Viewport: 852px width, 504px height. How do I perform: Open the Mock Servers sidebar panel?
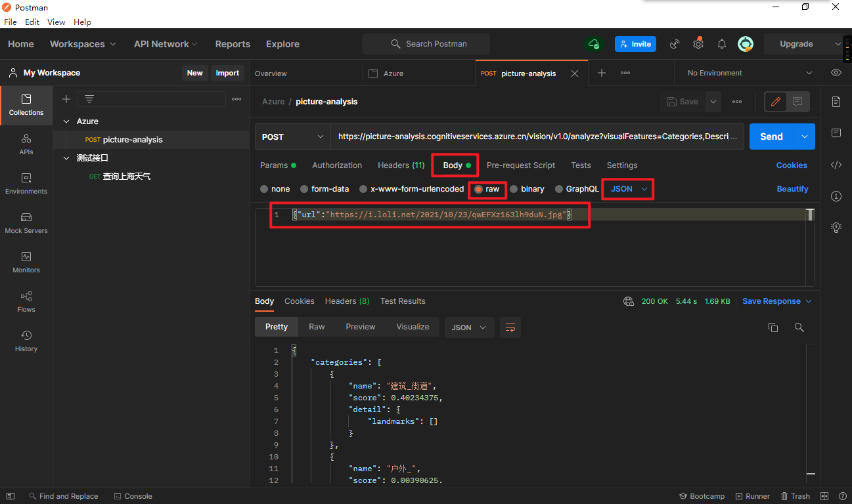point(26,223)
